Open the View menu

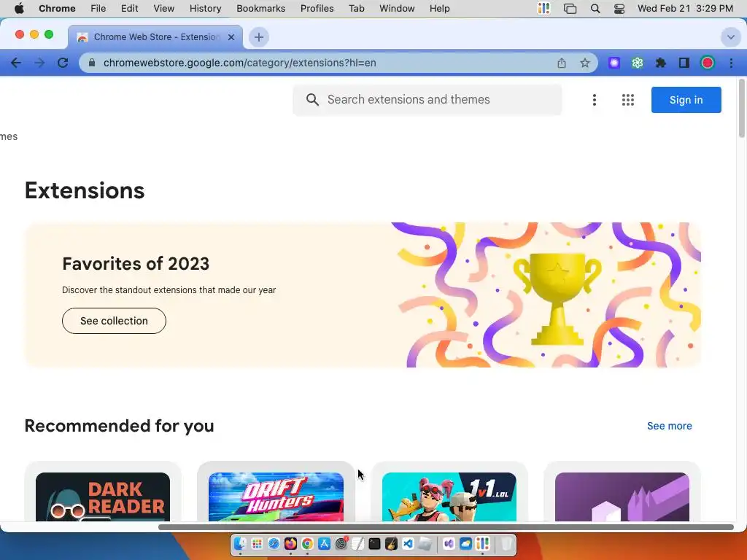tap(164, 9)
